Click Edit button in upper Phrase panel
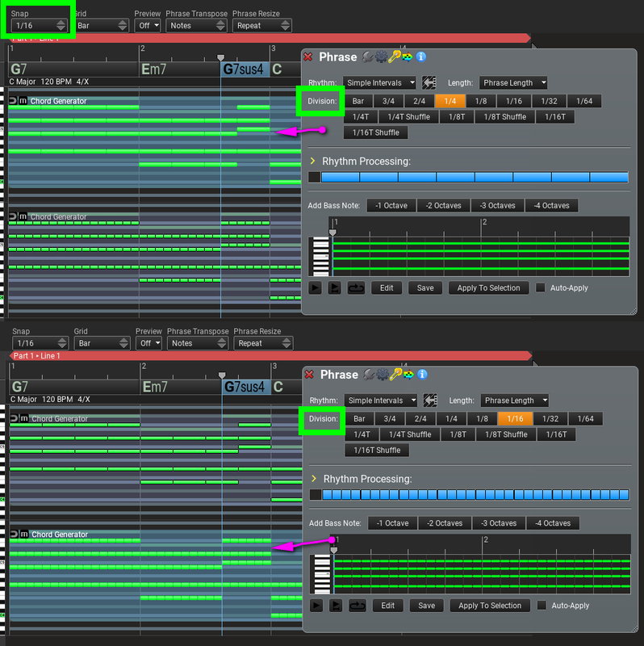644x646 pixels. [387, 288]
